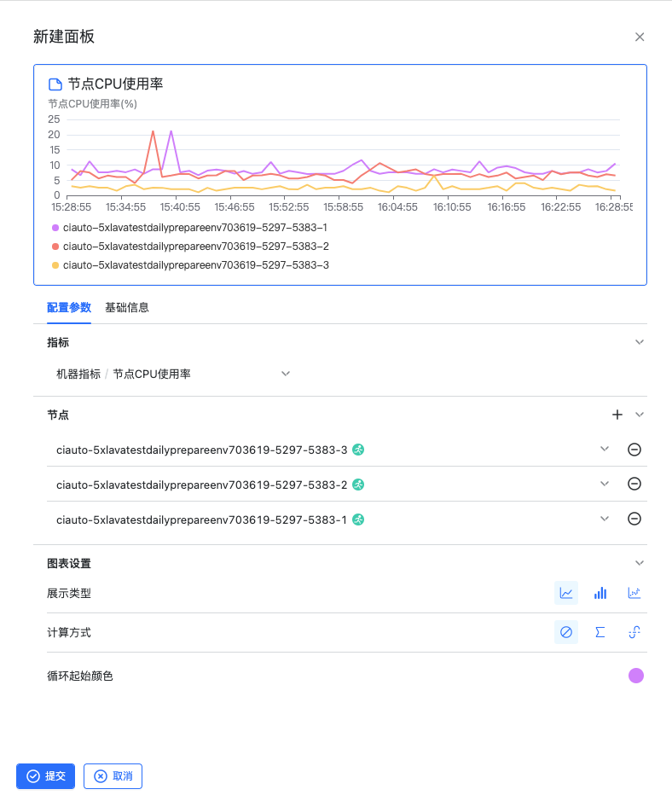Choose the integral calculation icon
This screenshot has width=672, height=801.
634,632
